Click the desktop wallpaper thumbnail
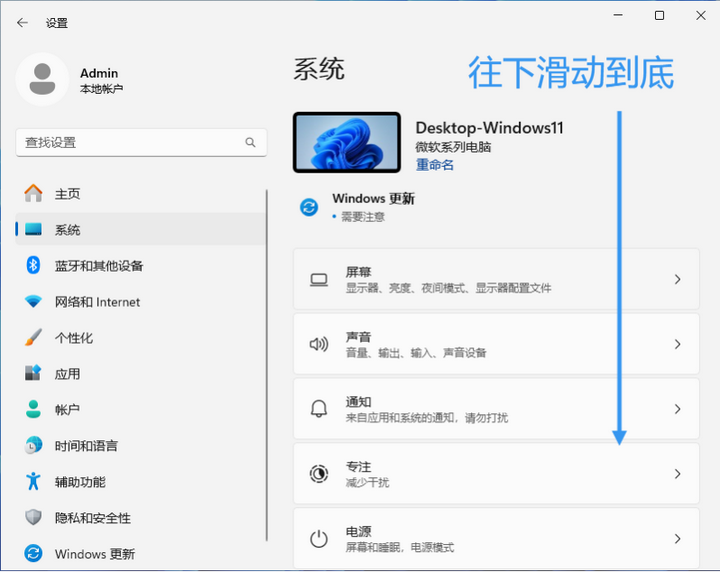 point(347,142)
